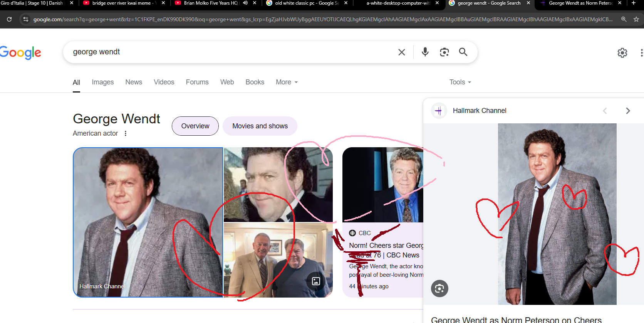This screenshot has height=323, width=644.
Task: Select the Overview chip
Action: coord(195,126)
